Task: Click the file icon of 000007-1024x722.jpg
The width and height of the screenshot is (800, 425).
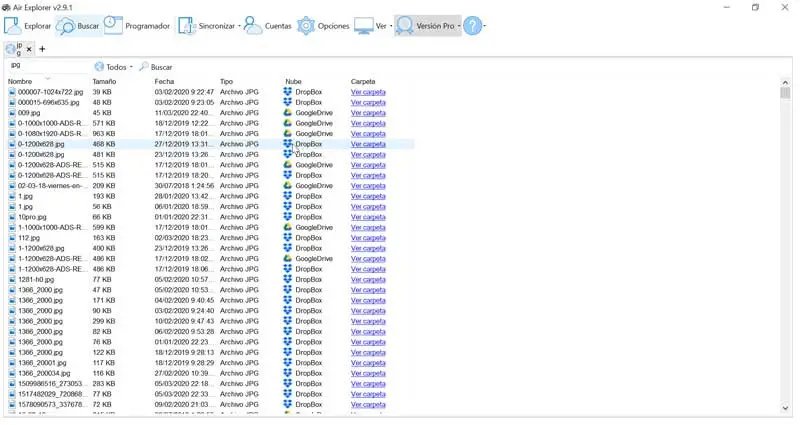Action: tap(12, 92)
